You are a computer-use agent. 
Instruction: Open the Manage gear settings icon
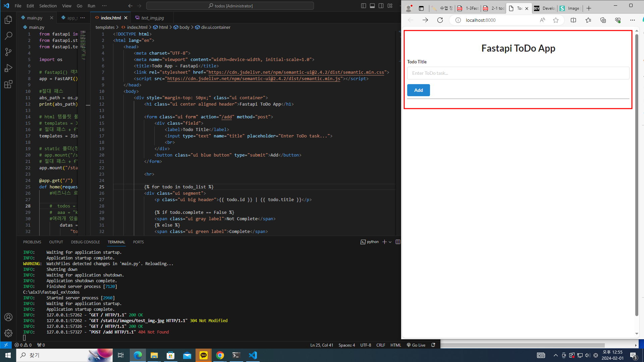point(8,333)
